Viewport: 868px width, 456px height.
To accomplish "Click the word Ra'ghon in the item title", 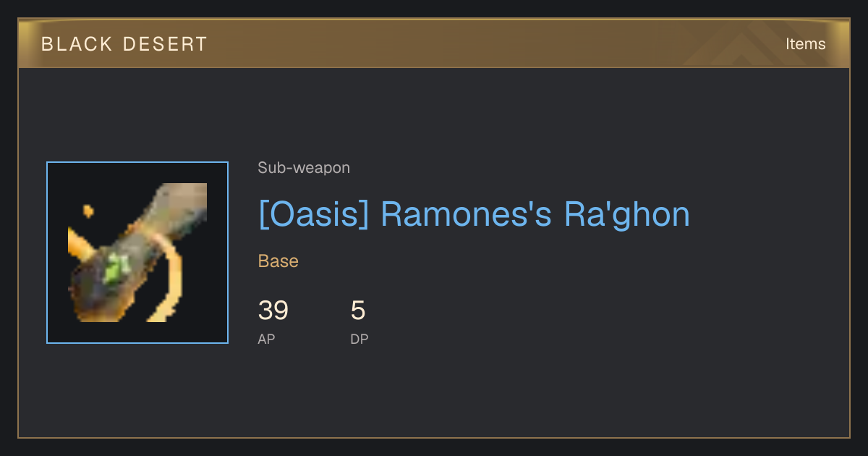I will point(627,215).
